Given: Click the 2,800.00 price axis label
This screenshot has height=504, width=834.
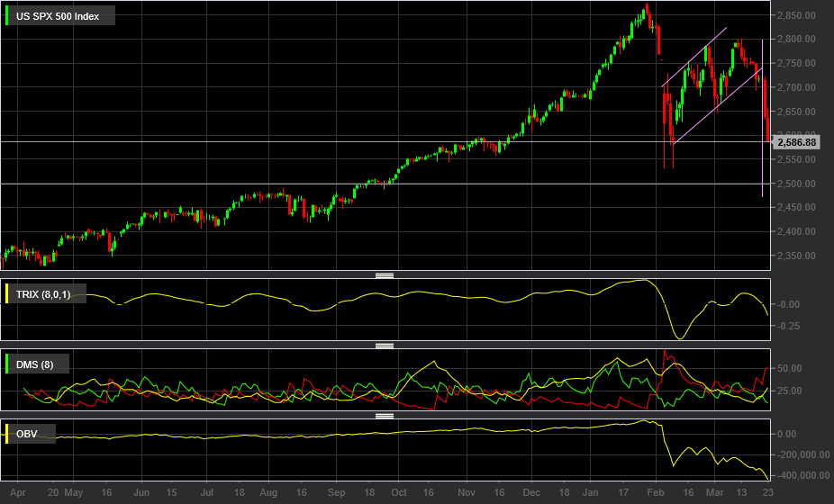Looking at the screenshot, I should [x=796, y=39].
